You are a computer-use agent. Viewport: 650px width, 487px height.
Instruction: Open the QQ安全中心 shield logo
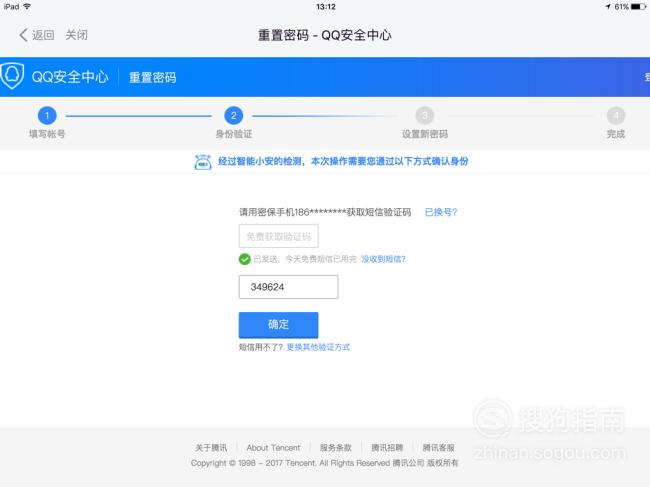[12, 76]
